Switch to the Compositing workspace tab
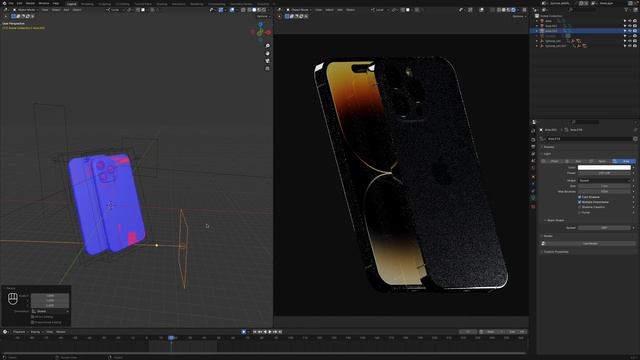The height and width of the screenshot is (360, 640). (x=217, y=4)
